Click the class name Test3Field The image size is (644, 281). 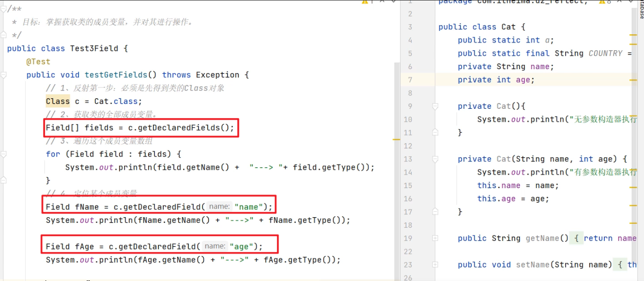(94, 48)
